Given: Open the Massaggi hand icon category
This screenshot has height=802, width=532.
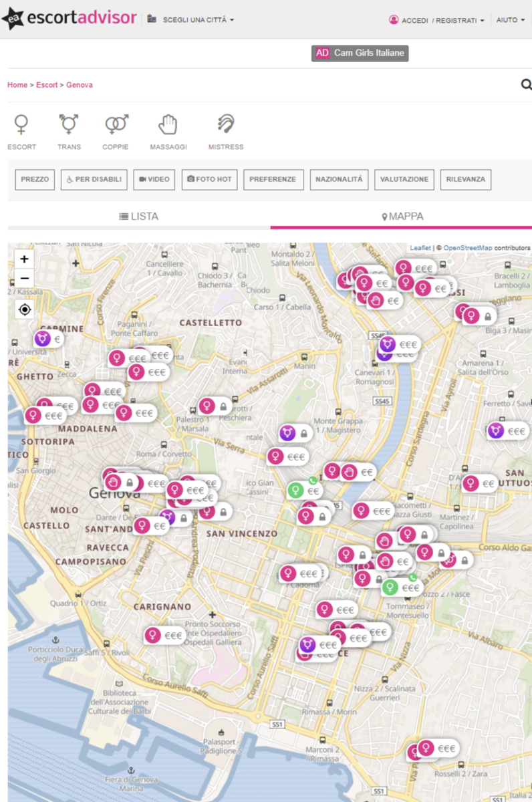Looking at the screenshot, I should point(168,125).
